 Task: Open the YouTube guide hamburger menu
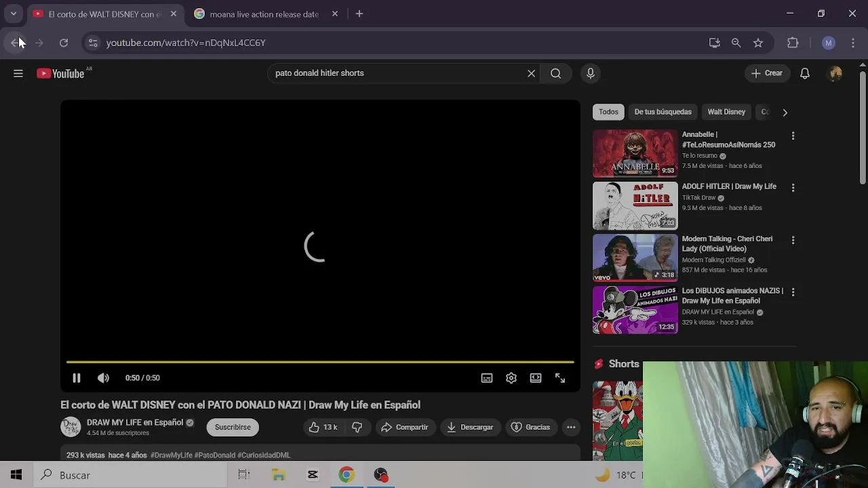(x=18, y=73)
